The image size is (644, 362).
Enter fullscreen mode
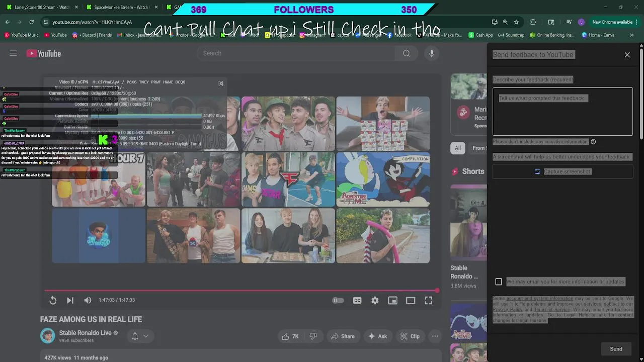428,300
